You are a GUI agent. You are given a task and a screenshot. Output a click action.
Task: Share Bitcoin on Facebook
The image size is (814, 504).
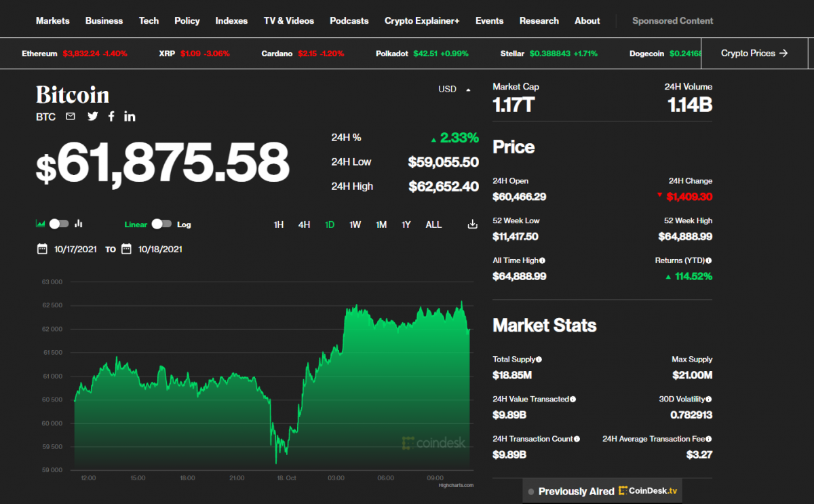tap(111, 117)
